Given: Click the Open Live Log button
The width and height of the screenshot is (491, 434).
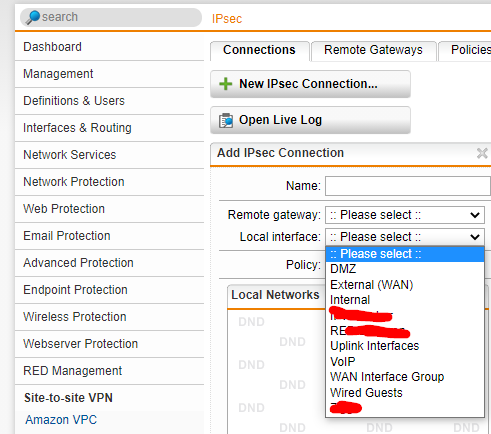Looking at the screenshot, I should click(310, 120).
